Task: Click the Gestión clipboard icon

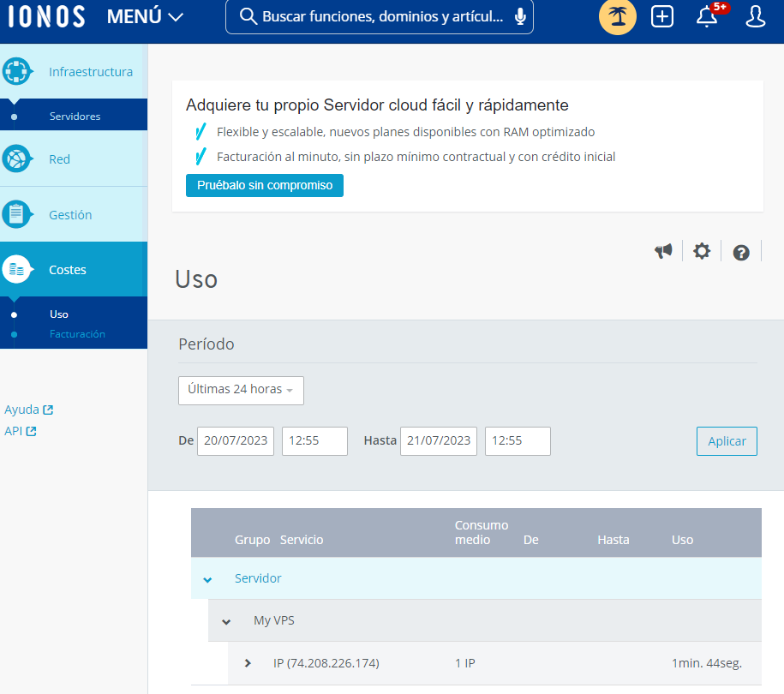Action: (x=17, y=214)
